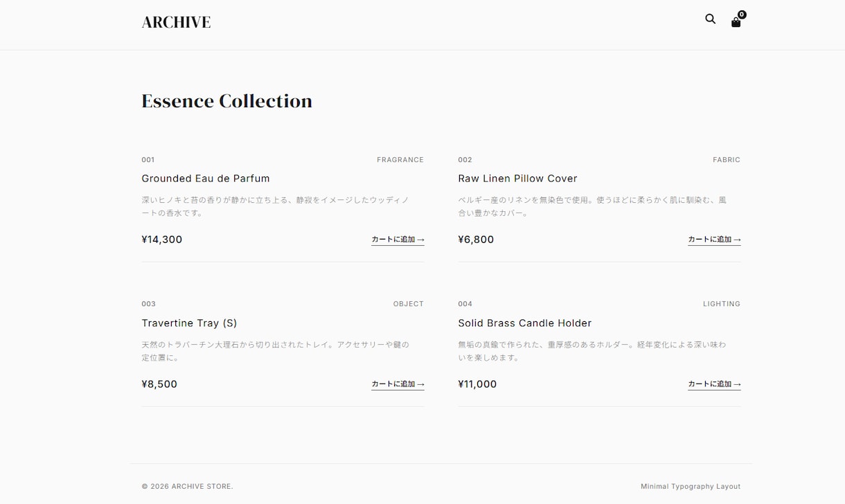Screen dimensions: 845x504
Task: Open Raw Linen Pillow Cover product title
Action: (517, 179)
